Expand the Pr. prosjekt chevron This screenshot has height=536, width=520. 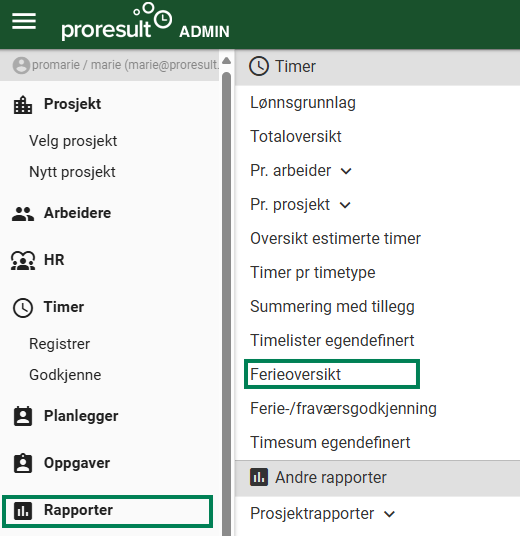click(345, 205)
